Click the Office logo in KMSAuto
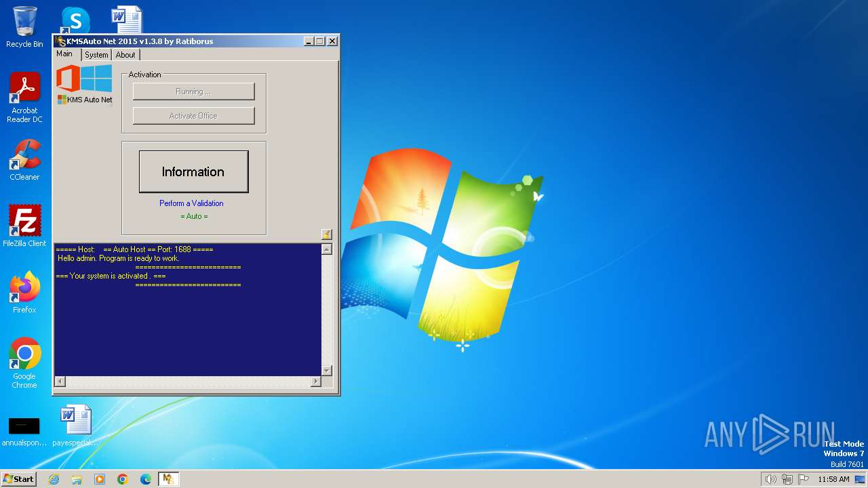The height and width of the screenshot is (488, 868). pos(68,78)
